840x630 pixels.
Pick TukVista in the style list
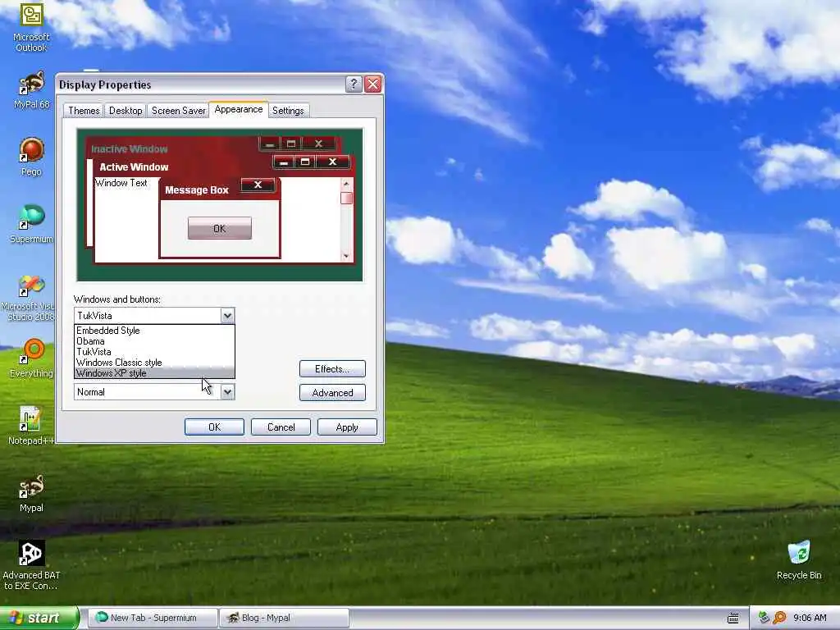click(x=154, y=352)
